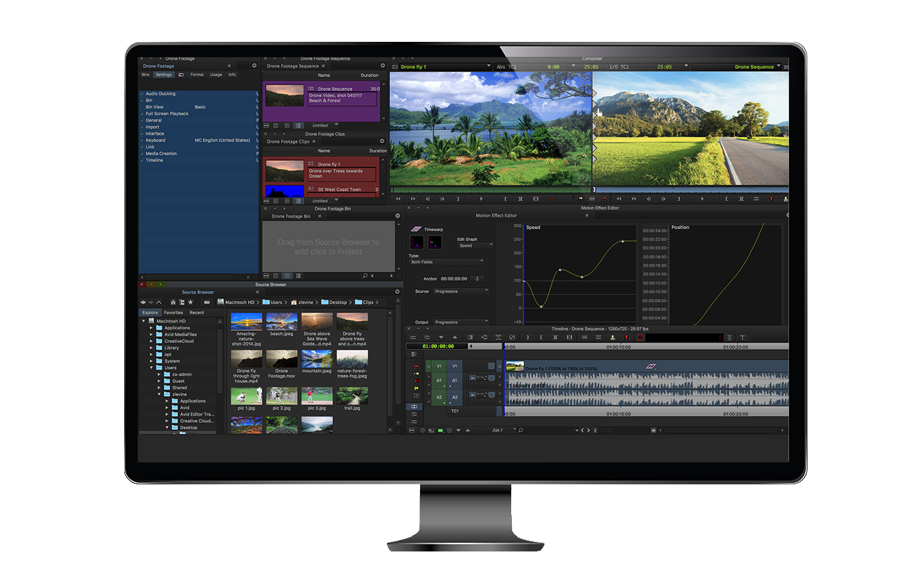Go up one folder level in Source Browser
This screenshot has width=924, height=586.
158,302
